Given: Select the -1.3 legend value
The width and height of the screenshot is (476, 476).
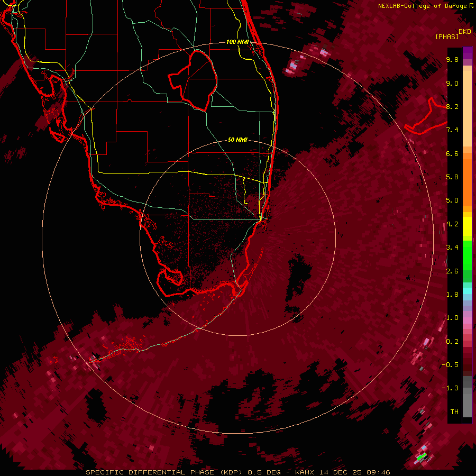Looking at the screenshot, I should pos(451,388).
